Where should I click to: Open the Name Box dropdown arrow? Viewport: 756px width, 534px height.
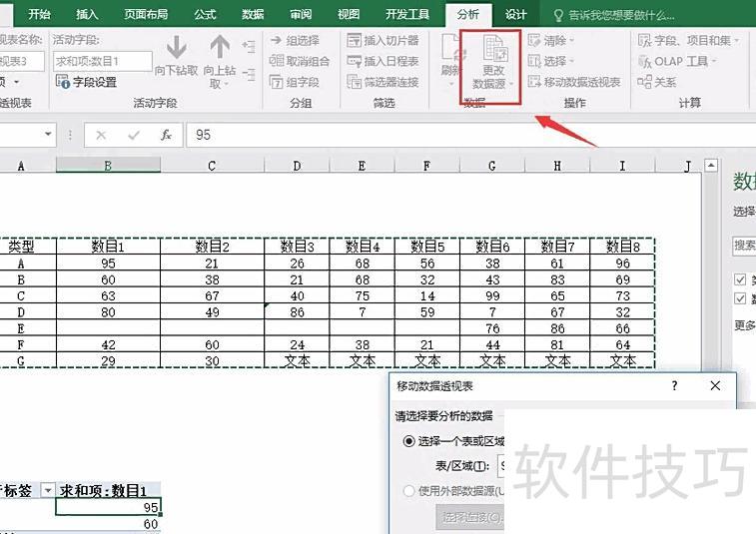click(x=48, y=135)
